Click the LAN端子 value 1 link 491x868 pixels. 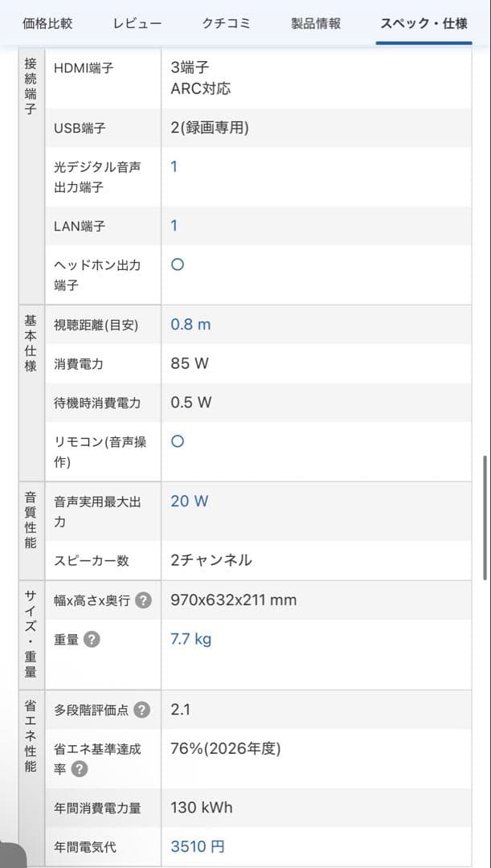coord(174,226)
